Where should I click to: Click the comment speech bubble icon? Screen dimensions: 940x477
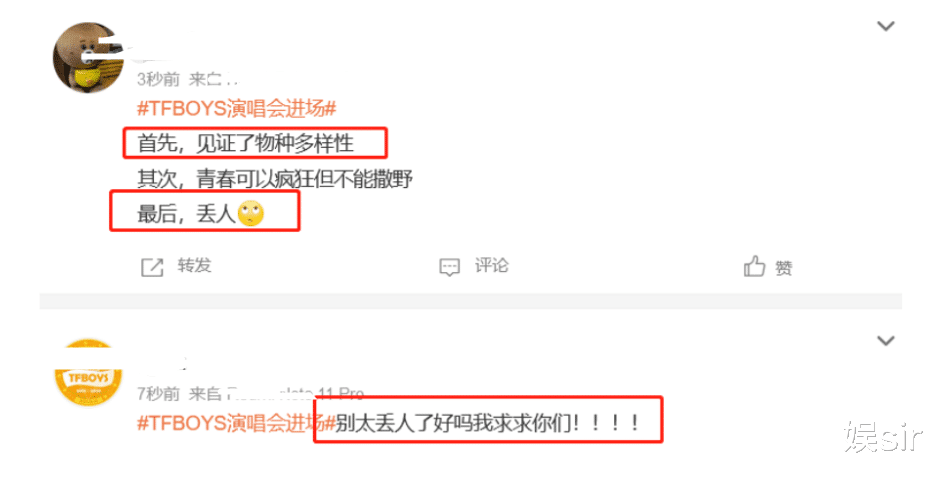[449, 267]
